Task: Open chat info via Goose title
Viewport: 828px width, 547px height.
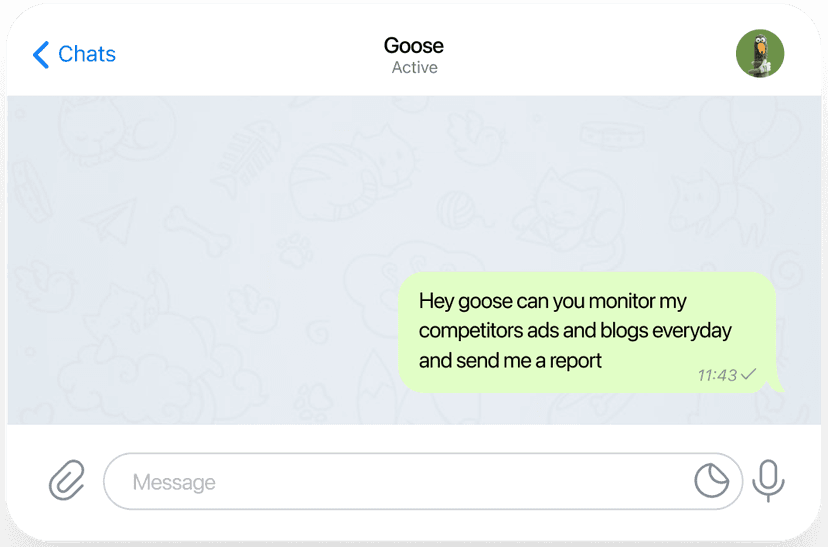Action: tap(413, 45)
